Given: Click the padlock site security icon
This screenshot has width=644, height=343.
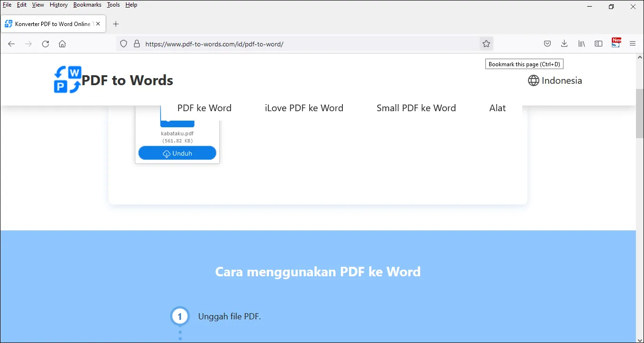Looking at the screenshot, I should [137, 44].
